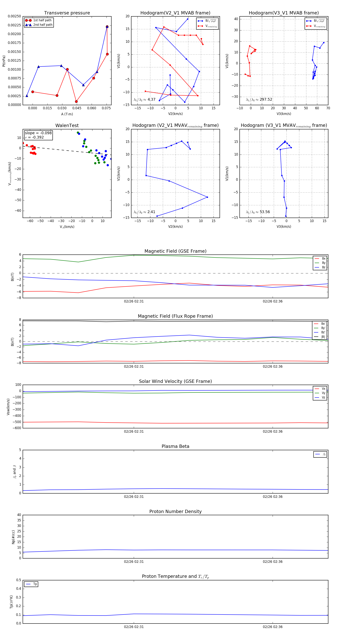Click 02/26 02:31 tick label under GSE magnetic field plot
Image resolution: width=351 pixels, height=644 pixels.
pyautogui.click(x=134, y=302)
